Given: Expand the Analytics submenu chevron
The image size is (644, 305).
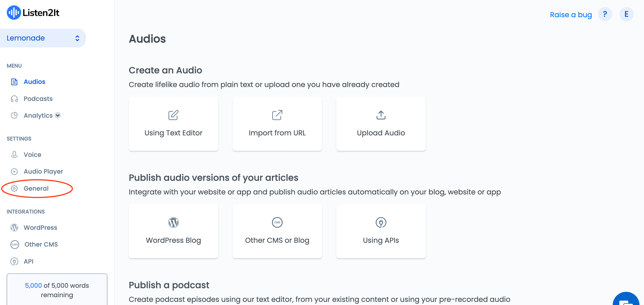Looking at the screenshot, I should (x=58, y=115).
